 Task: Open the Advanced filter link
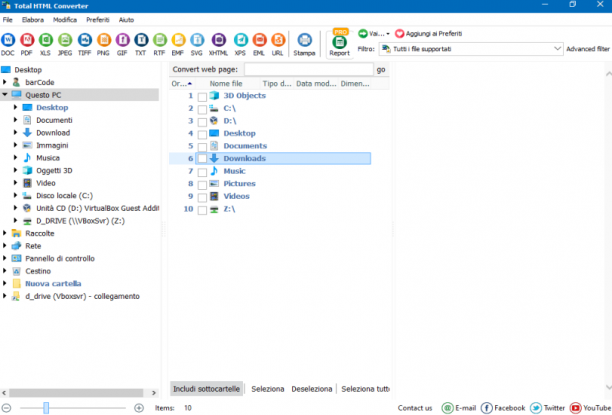point(588,49)
